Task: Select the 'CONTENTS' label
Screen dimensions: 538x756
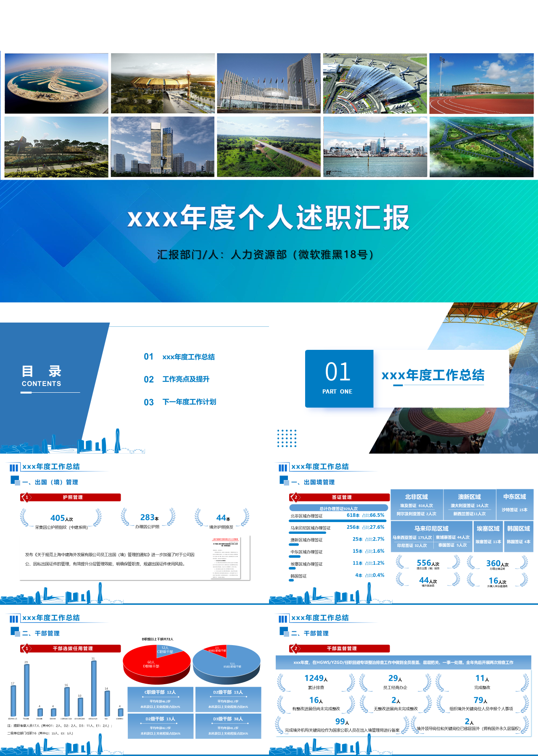Action: 42,384
